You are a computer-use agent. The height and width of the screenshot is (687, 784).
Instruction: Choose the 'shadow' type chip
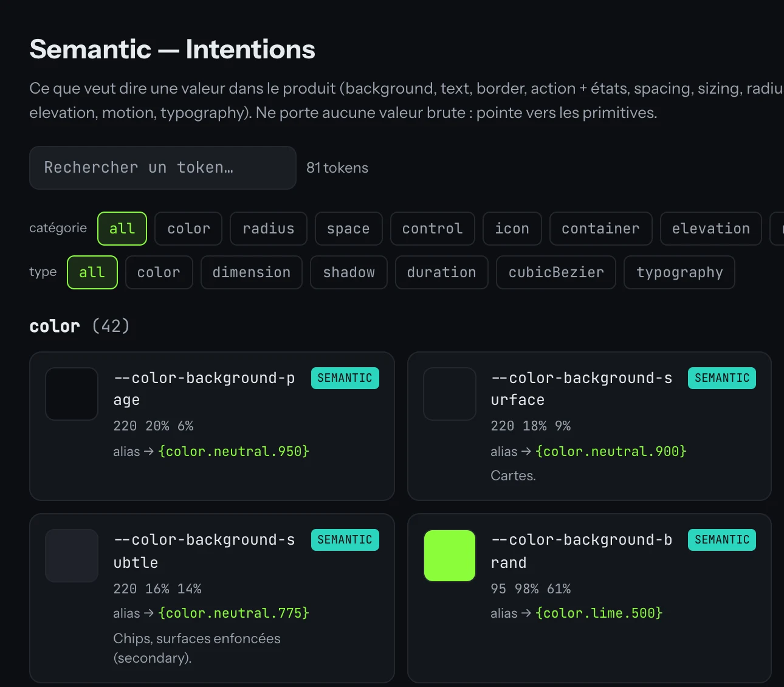(349, 272)
